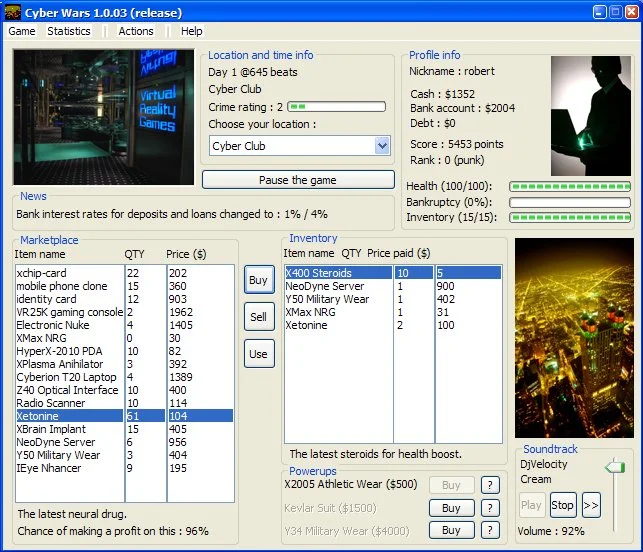The height and width of the screenshot is (552, 643).
Task: Click the Cyber Wars title bar icon
Action: click(x=13, y=11)
